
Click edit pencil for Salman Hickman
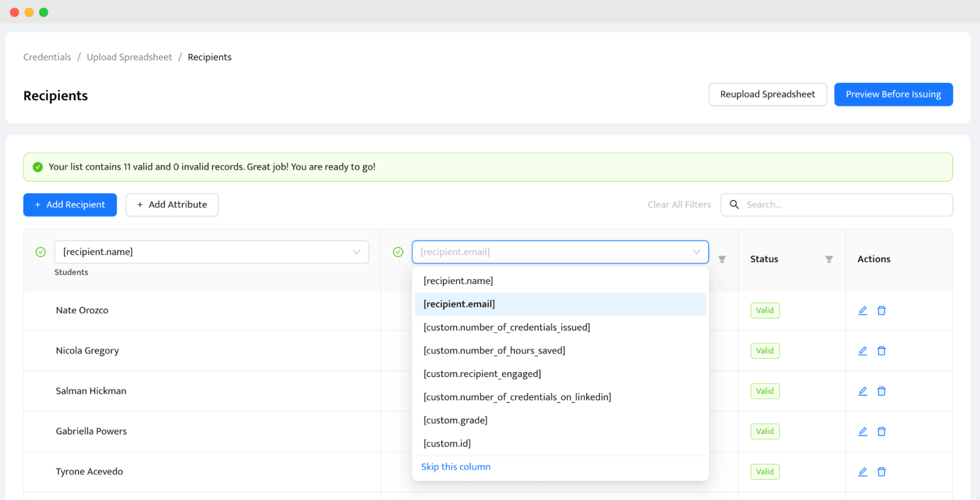[862, 391]
